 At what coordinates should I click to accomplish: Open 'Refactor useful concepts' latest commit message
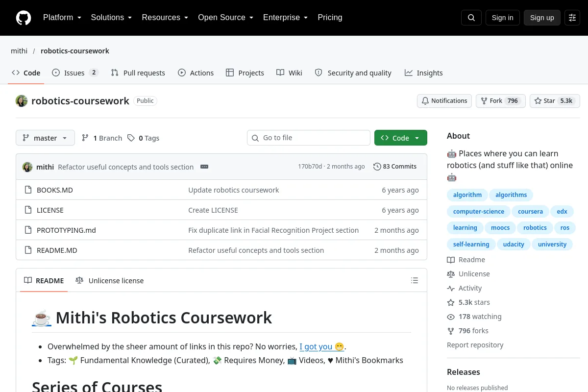pos(126,167)
